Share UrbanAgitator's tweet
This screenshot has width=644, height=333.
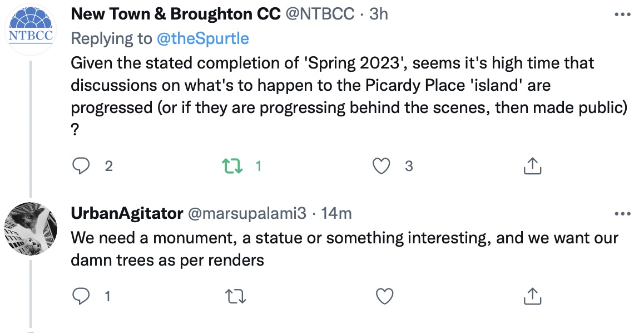pyautogui.click(x=532, y=296)
